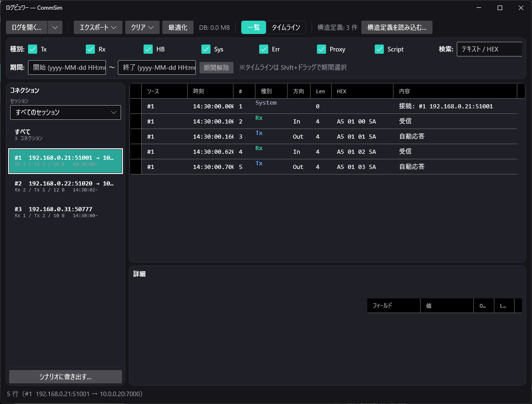The width and height of the screenshot is (532, 404).
Task: Focus the テキスト / HEX search field
Action: click(x=489, y=49)
